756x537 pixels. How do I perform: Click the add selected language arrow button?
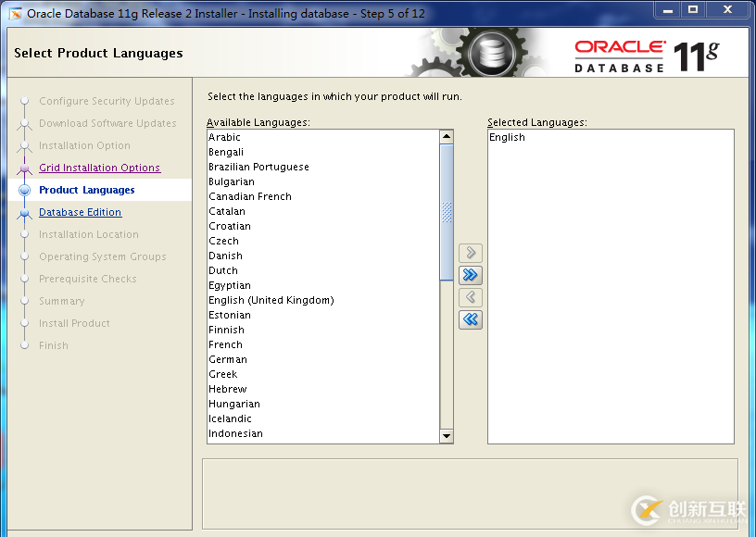[x=471, y=253]
